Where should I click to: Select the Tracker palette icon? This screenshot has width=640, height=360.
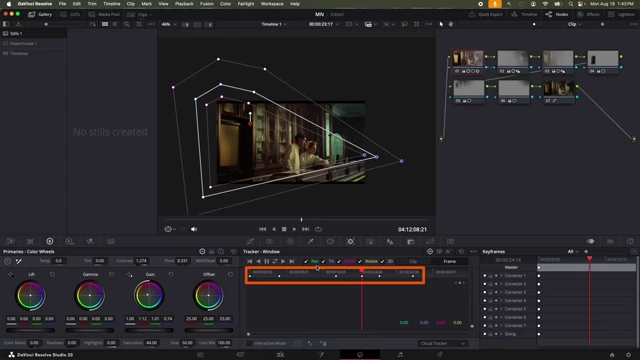pyautogui.click(x=350, y=242)
